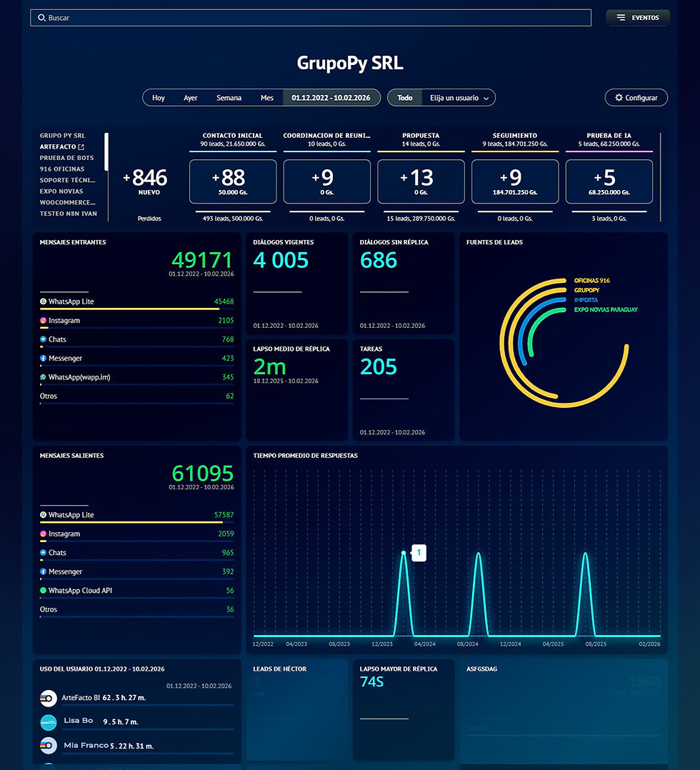Click Mensajes Entrantes total 49171
The image size is (700, 770).
[x=202, y=260]
